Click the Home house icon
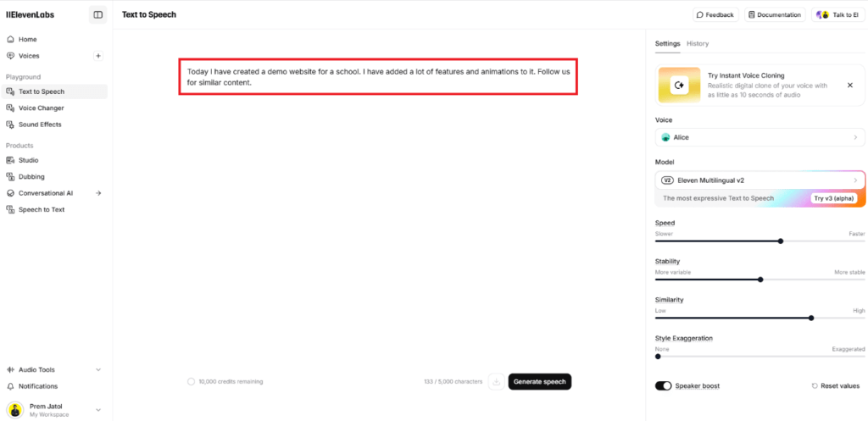The height and width of the screenshot is (421, 868). [10, 39]
